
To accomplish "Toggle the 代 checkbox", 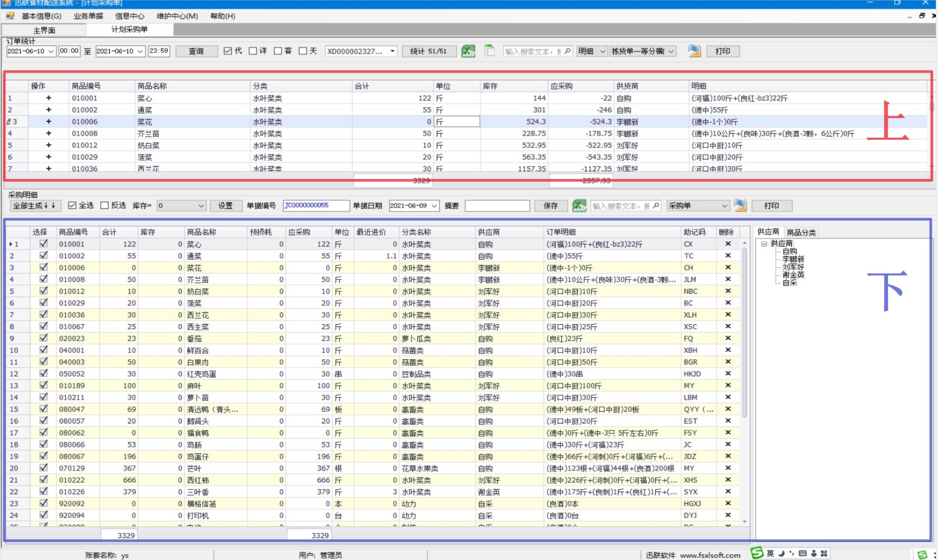I will 228,51.
